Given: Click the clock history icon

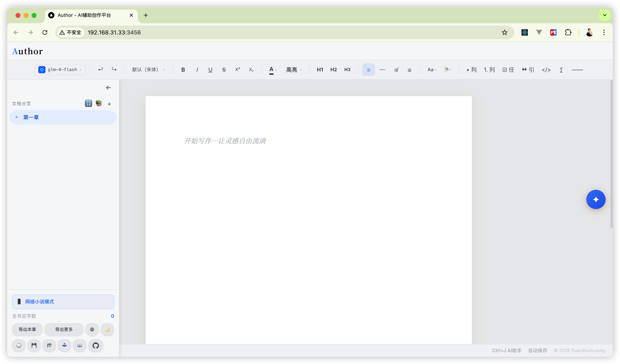Looking at the screenshot, I should coord(19,345).
